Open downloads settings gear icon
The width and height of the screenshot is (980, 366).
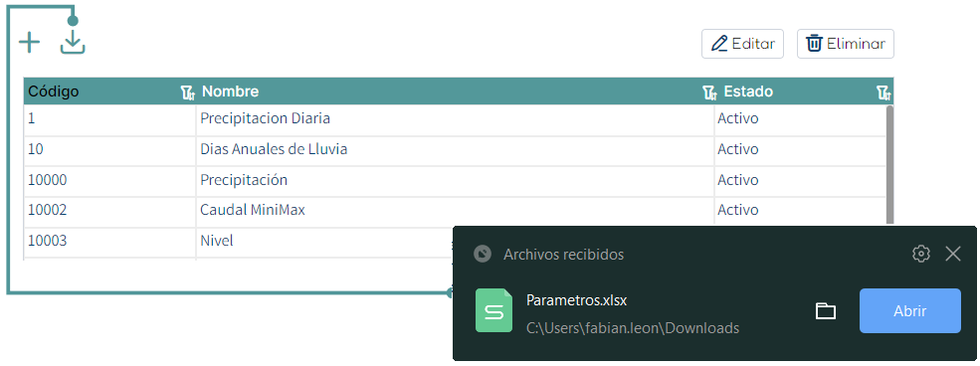[x=920, y=254]
